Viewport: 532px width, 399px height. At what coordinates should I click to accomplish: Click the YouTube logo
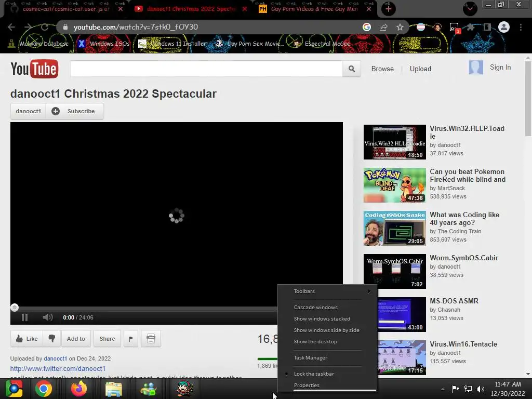point(34,69)
